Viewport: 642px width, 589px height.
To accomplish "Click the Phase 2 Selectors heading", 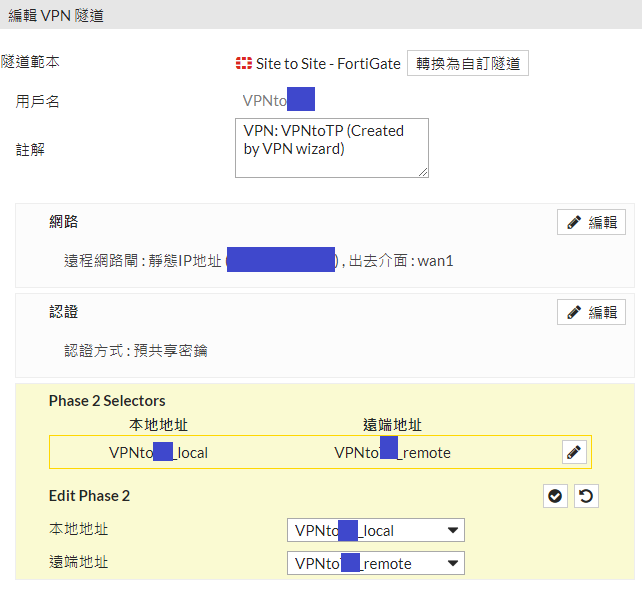I will click(x=107, y=401).
